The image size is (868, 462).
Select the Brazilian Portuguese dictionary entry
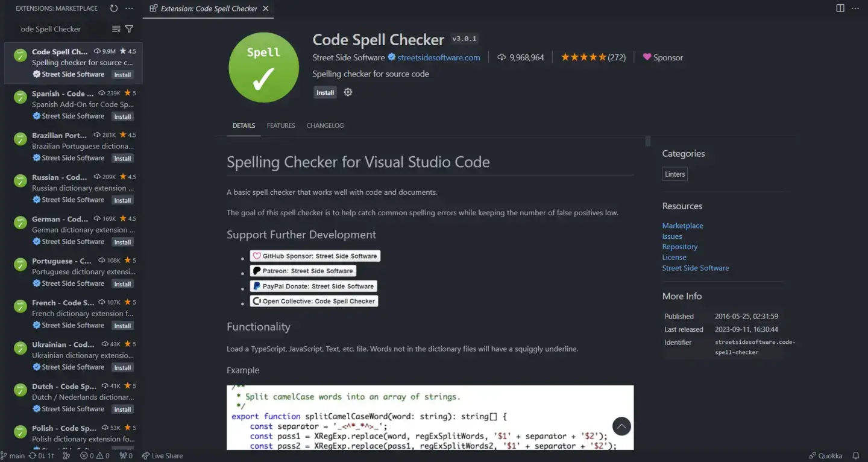click(74, 147)
